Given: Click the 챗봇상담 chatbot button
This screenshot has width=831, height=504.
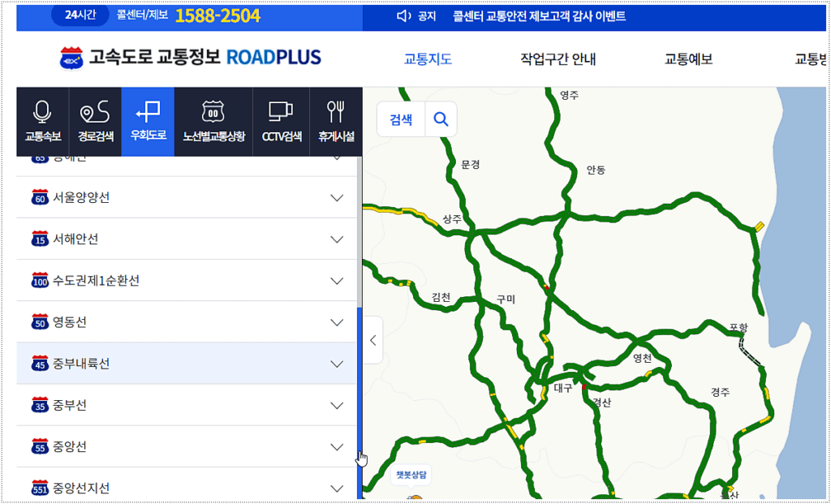Looking at the screenshot, I should tap(410, 476).
